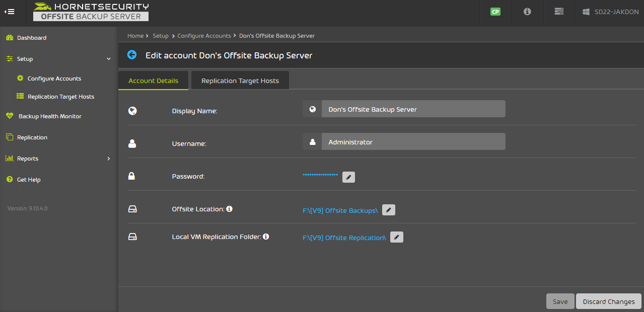Show info tooltip for Offsite Location
This screenshot has height=312, width=644.
(x=229, y=209)
